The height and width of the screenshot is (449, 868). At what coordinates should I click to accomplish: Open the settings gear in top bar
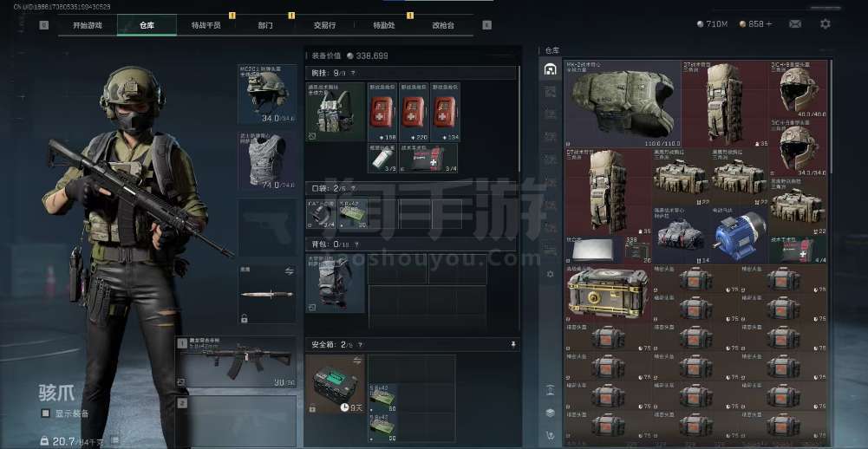pyautogui.click(x=826, y=24)
